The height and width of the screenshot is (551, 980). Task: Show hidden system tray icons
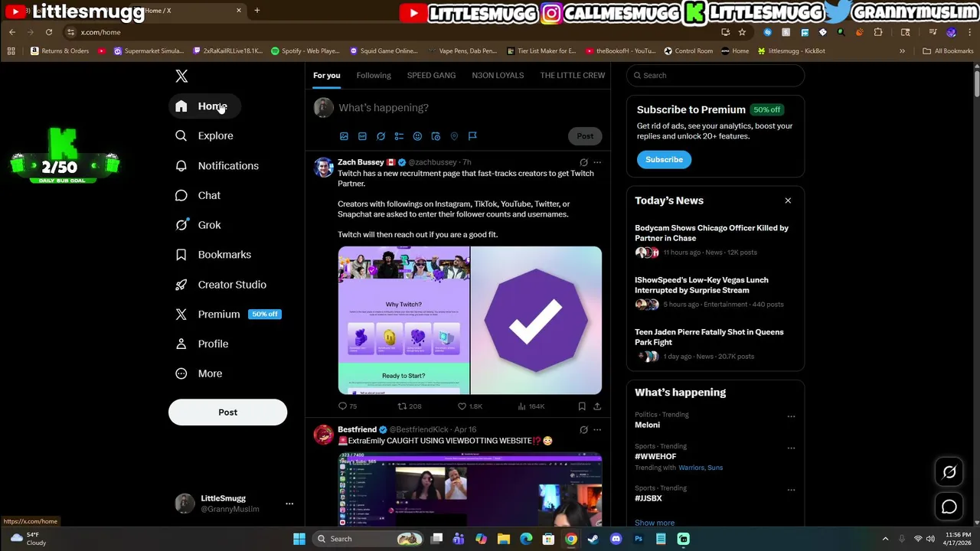(x=885, y=539)
